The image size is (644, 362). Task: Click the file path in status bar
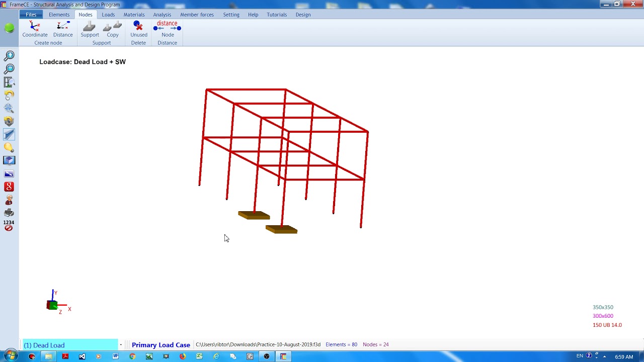click(258, 344)
